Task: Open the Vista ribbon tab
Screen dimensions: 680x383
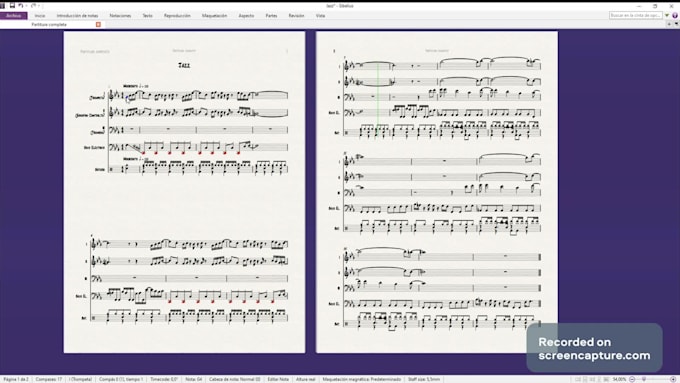Action: 320,16
